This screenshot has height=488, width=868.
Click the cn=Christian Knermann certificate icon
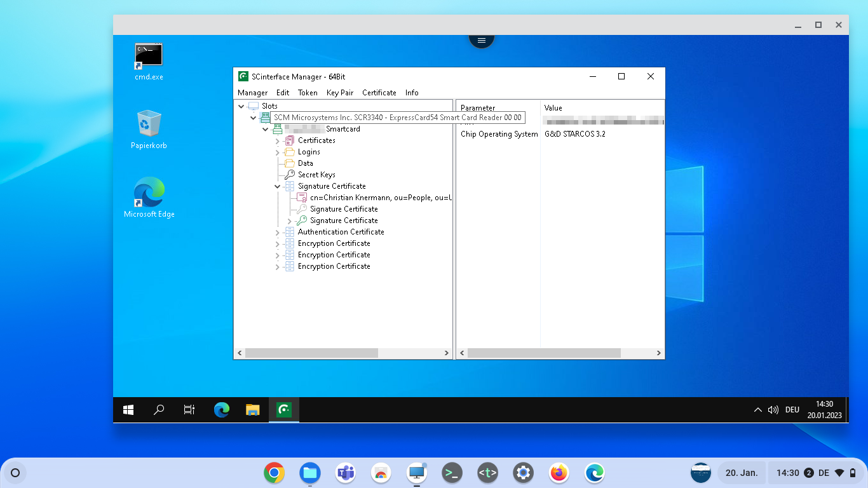click(302, 198)
